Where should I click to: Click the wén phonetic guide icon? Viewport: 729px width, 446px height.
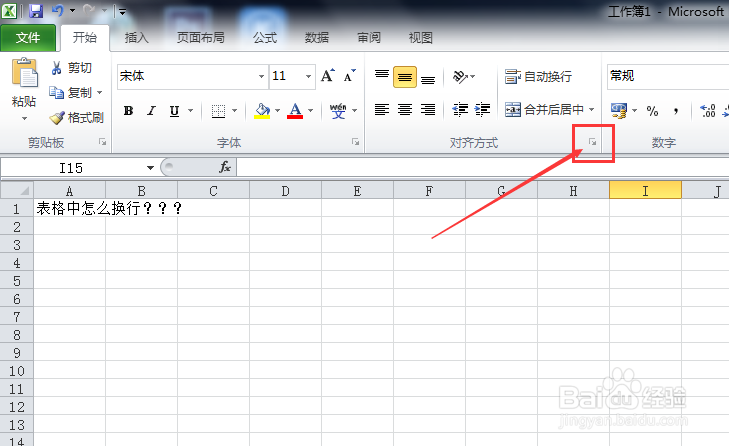point(338,111)
